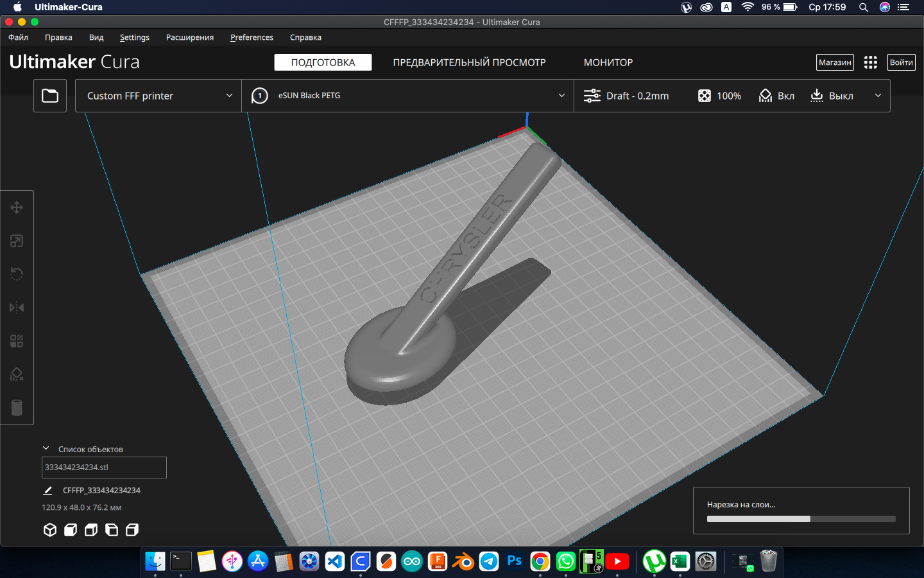
Task: Select 333434234234.stl in the object list
Action: click(104, 468)
